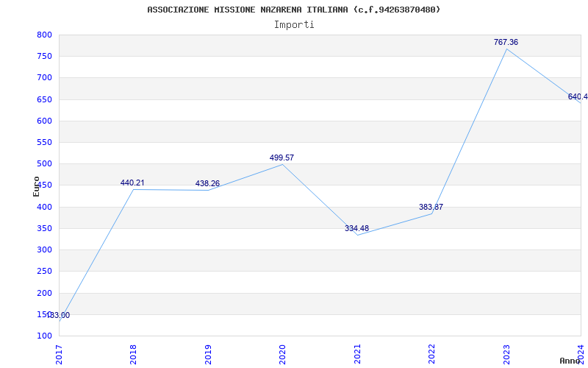Click the 2022 x-axis label
This screenshot has width=588, height=368.
pyautogui.click(x=432, y=354)
